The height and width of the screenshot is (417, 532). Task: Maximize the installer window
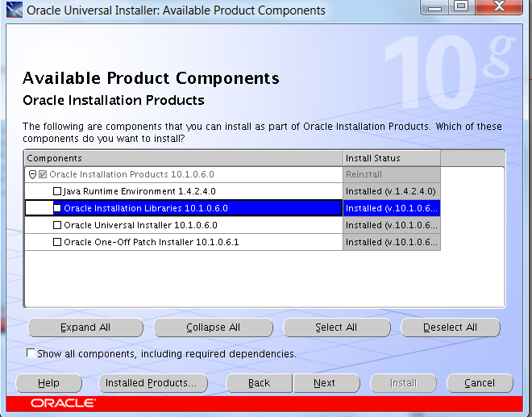[x=461, y=6]
